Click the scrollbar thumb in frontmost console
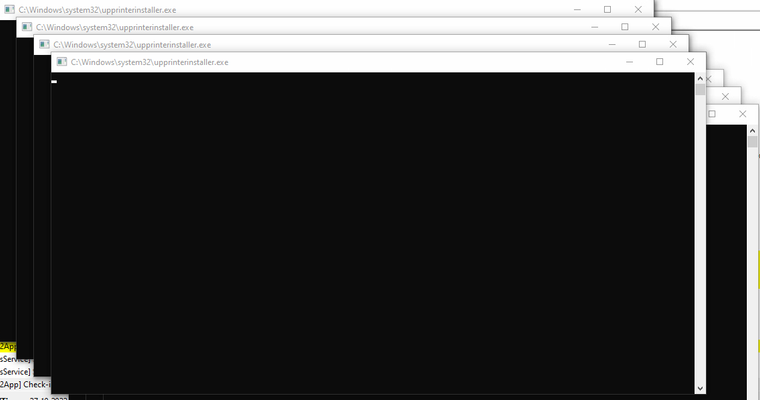 (x=700, y=89)
